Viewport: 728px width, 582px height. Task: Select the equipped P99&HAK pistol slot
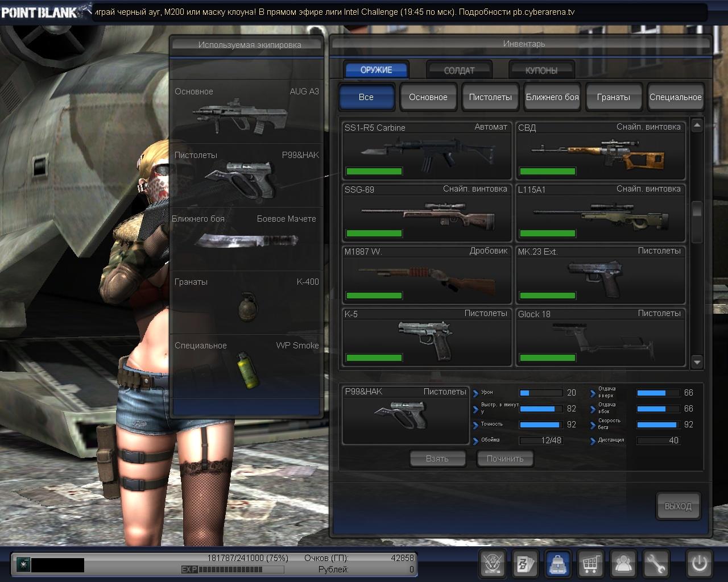[247, 175]
